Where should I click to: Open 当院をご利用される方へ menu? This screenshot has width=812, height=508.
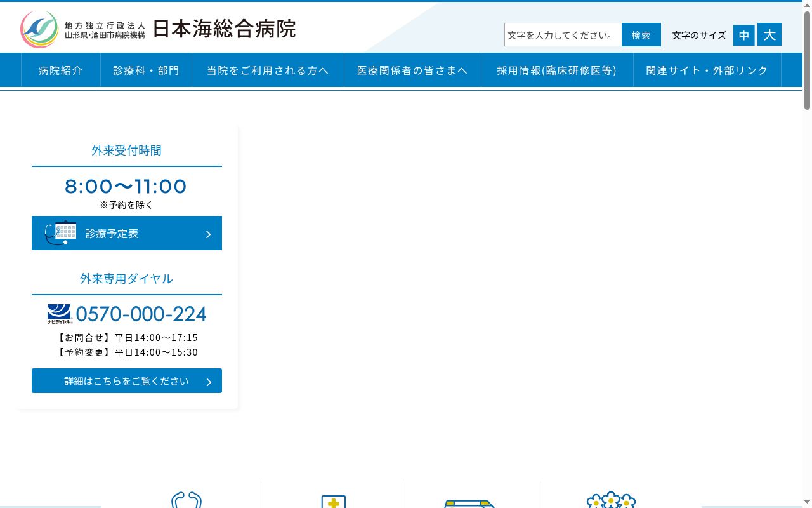[268, 70]
